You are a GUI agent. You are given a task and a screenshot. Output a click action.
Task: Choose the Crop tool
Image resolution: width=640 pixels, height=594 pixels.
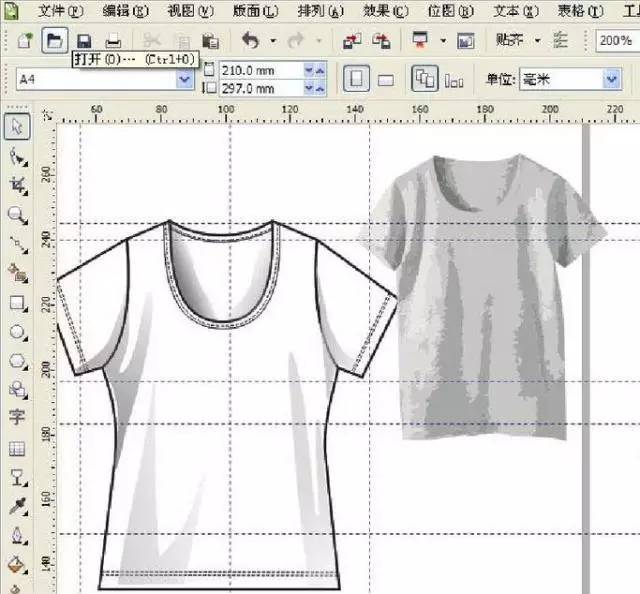(17, 185)
